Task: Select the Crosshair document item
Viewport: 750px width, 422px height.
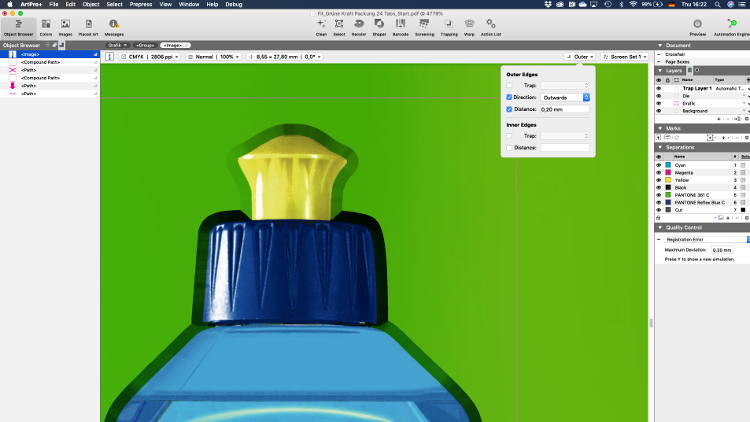Action: [x=675, y=54]
